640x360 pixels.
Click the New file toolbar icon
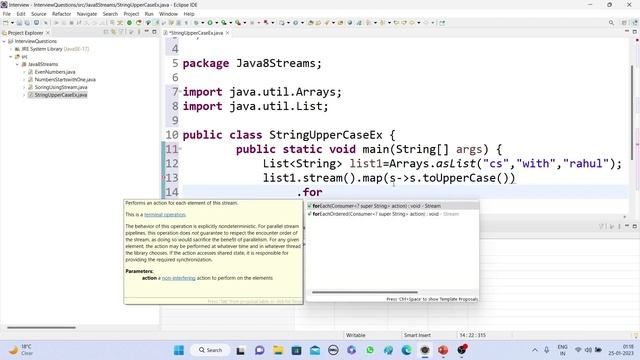click(6, 23)
